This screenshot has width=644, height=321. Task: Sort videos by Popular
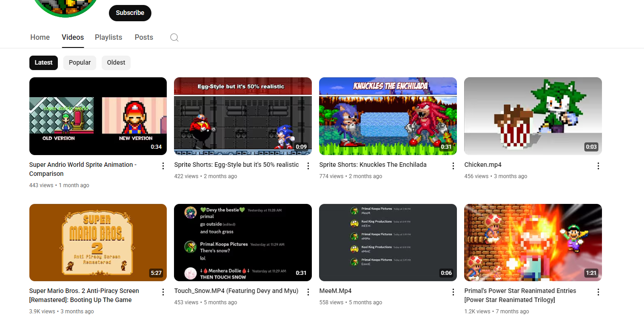[x=80, y=63]
